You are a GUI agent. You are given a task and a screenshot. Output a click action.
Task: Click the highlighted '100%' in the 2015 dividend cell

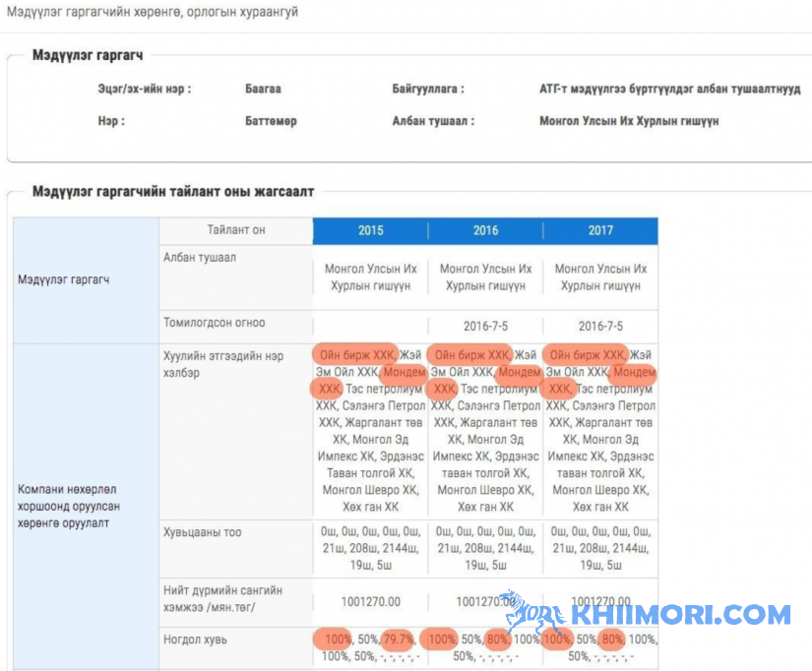point(338,640)
